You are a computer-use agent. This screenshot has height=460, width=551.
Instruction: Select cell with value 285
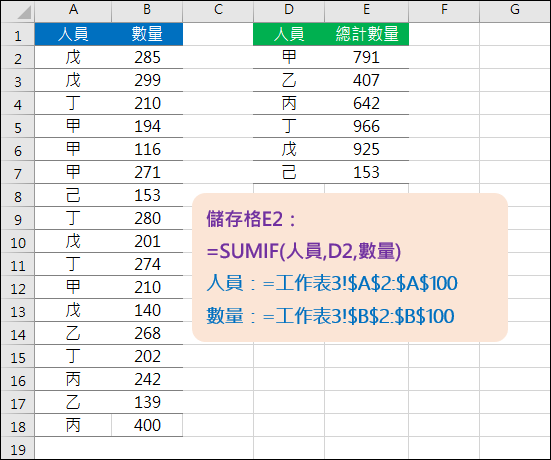click(x=147, y=57)
